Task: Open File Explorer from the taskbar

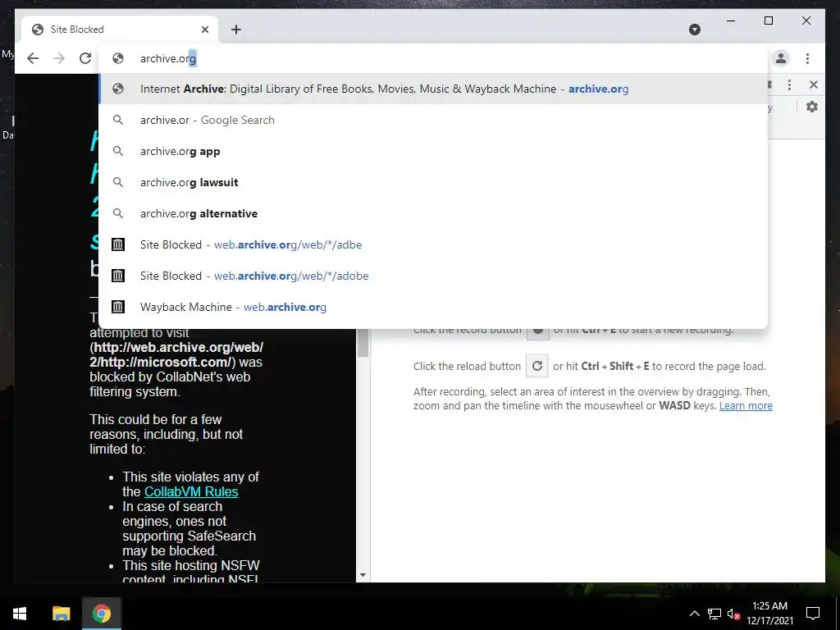Action: 61,614
